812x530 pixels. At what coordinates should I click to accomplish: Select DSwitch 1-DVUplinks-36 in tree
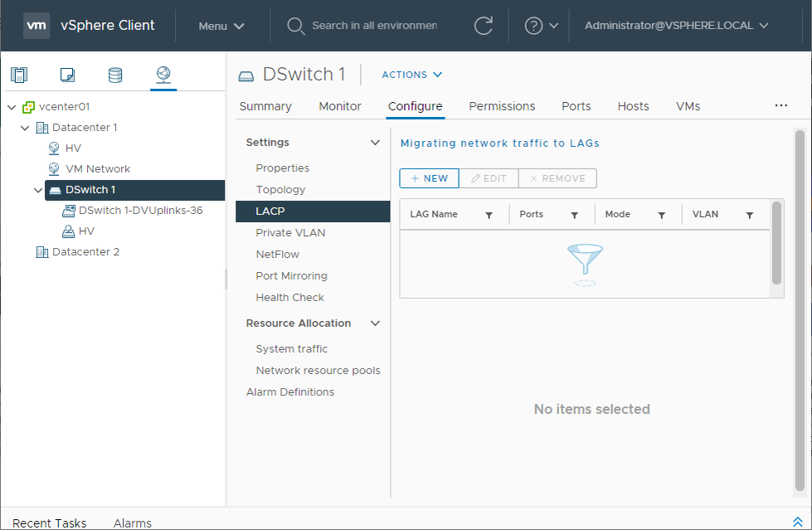coord(140,211)
